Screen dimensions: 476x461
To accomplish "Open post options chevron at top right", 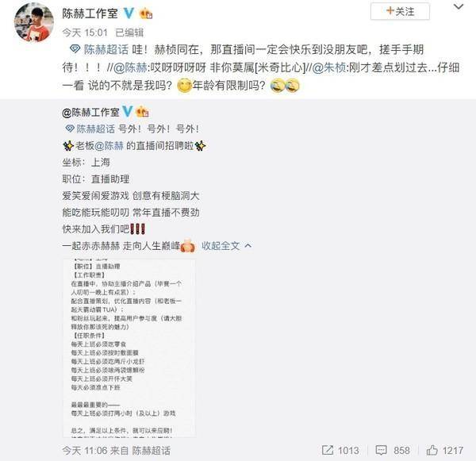I will coord(459,6).
